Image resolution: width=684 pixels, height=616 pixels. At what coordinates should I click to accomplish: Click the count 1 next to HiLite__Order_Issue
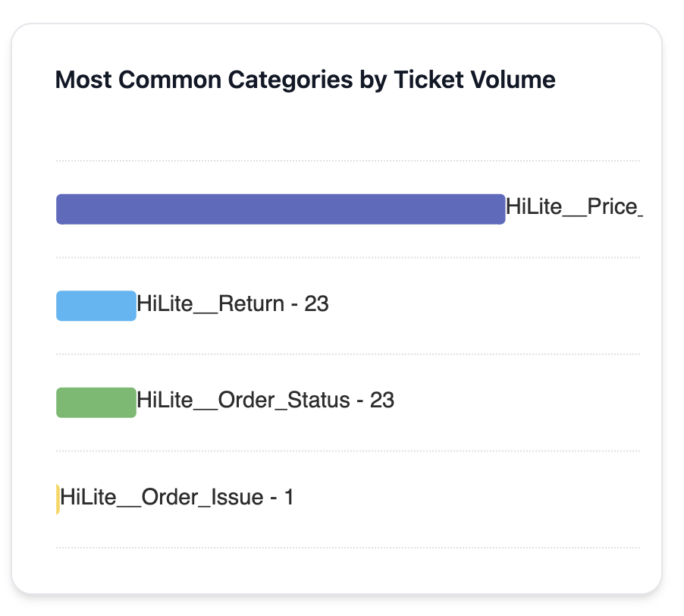point(289,498)
